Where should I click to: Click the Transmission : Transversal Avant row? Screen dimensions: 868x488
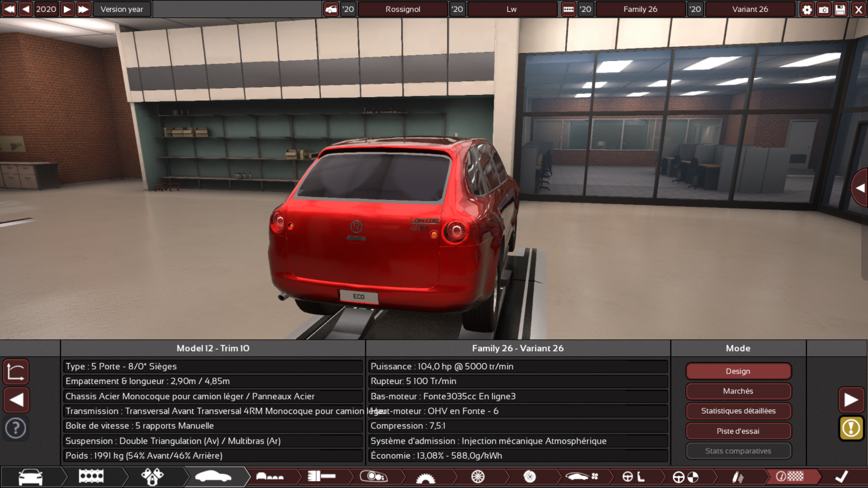(x=213, y=411)
